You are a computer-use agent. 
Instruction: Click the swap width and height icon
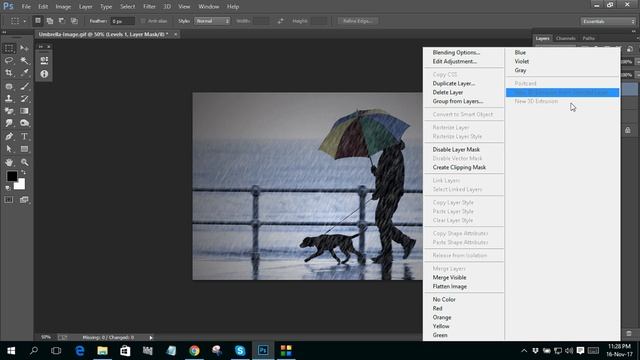tap(280, 21)
